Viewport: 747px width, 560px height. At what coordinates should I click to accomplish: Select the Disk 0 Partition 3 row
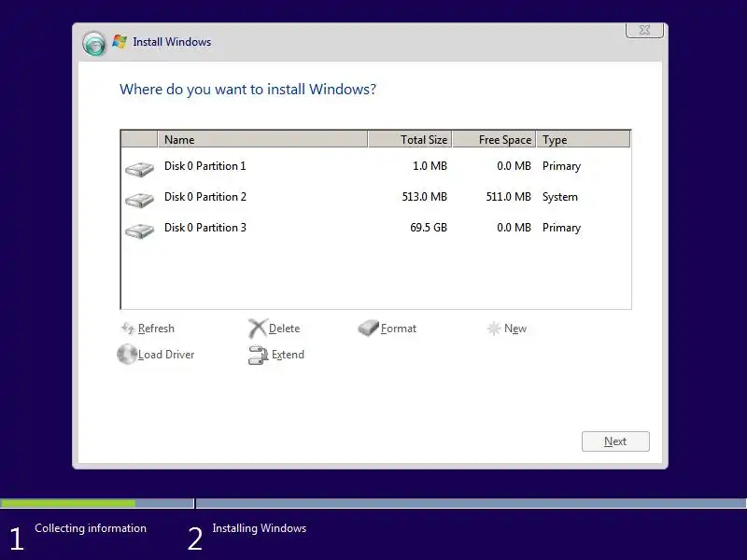pos(376,228)
